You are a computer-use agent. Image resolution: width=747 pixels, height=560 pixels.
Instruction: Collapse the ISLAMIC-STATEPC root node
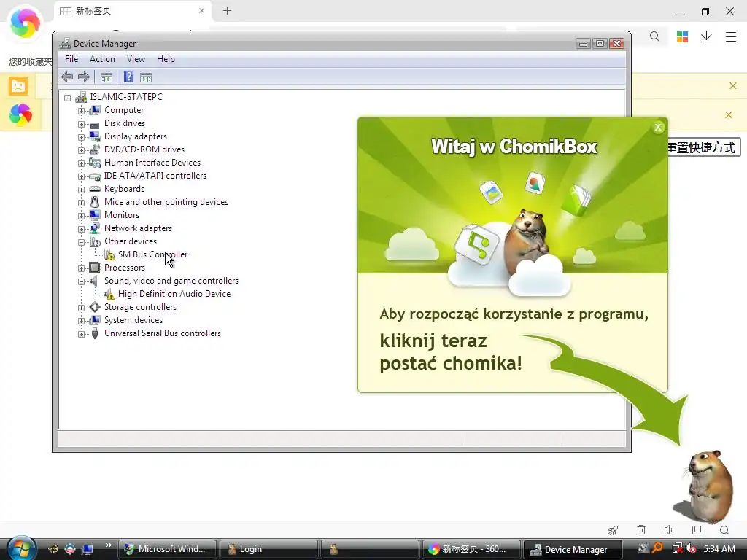click(68, 98)
